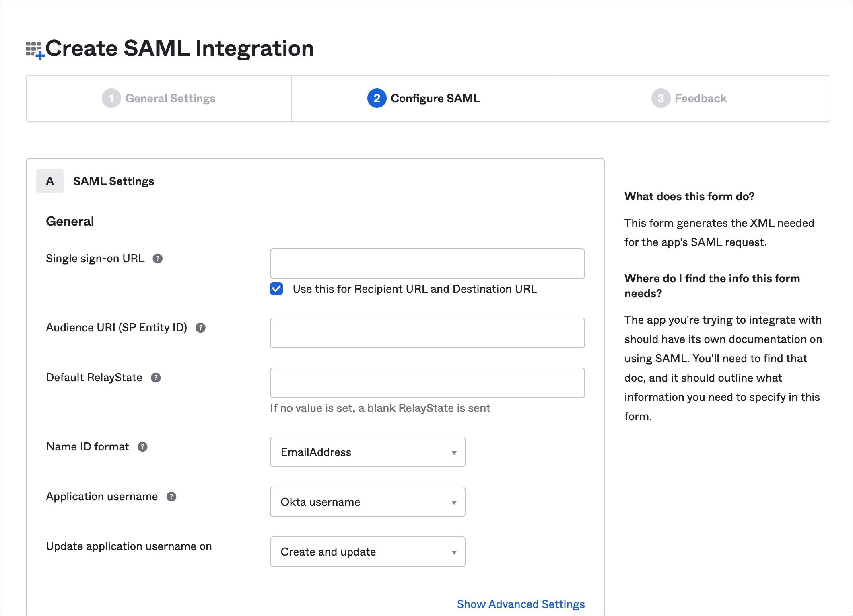Expand the Application username dropdown
This screenshot has width=853, height=616.
point(367,502)
